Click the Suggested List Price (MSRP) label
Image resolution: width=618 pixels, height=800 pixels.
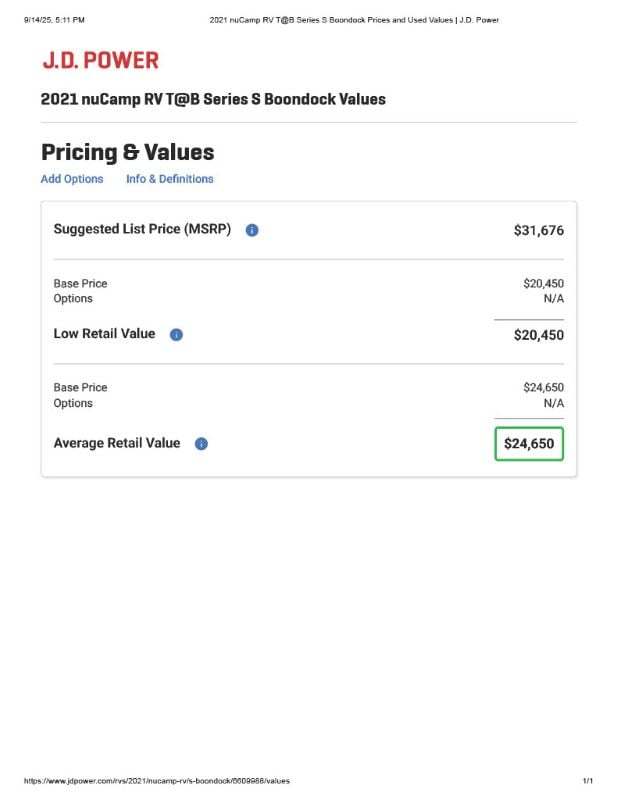pos(142,229)
